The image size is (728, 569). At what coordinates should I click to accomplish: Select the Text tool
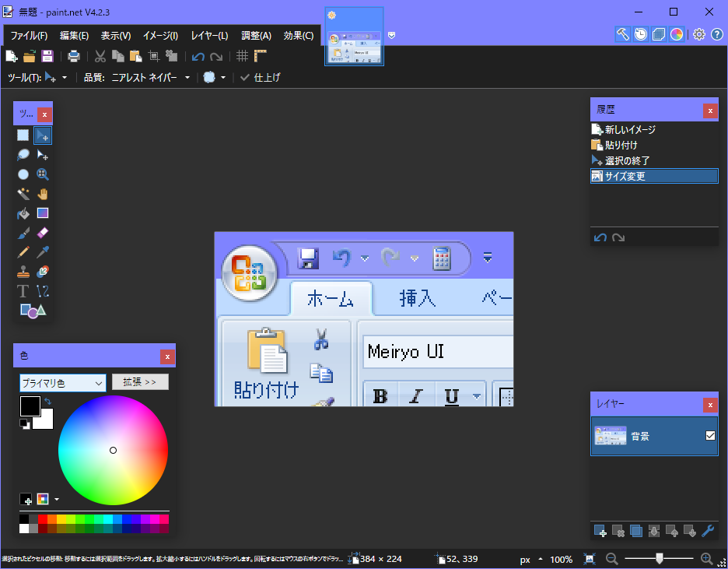coord(23,291)
